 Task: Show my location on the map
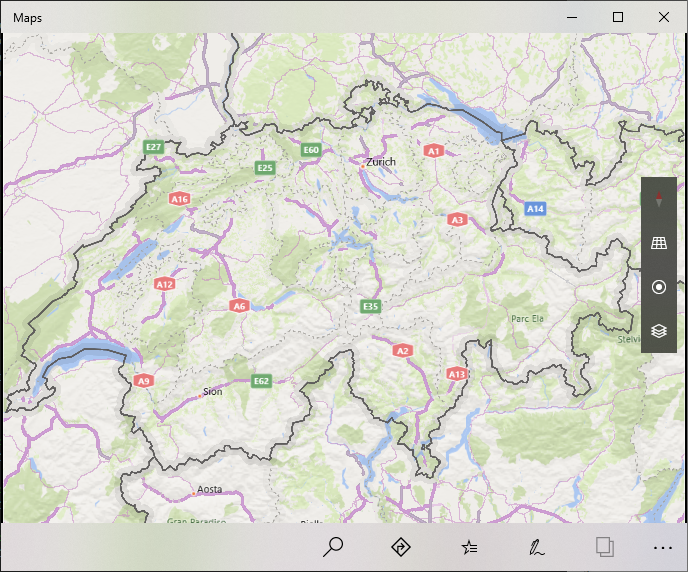(659, 287)
